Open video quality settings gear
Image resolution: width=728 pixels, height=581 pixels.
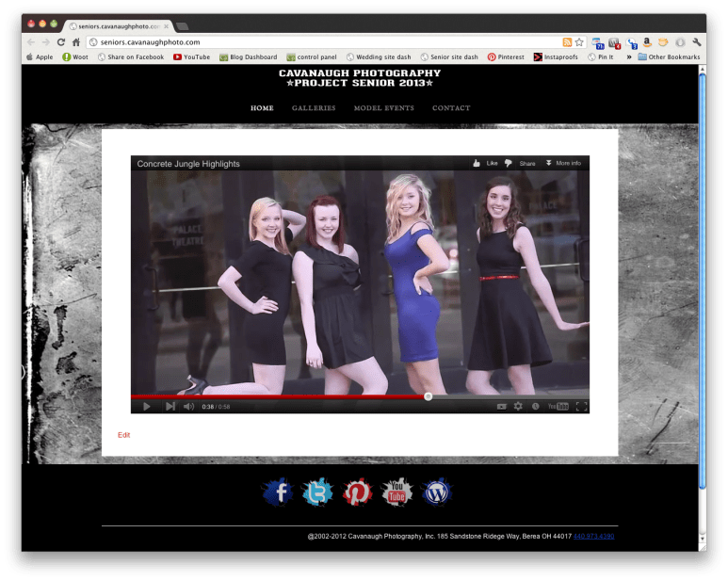(x=518, y=406)
